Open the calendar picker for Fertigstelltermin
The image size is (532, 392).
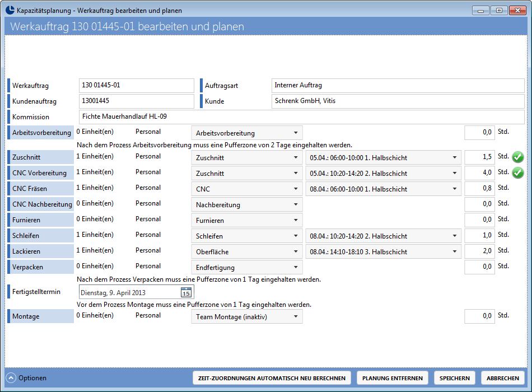pos(186,292)
